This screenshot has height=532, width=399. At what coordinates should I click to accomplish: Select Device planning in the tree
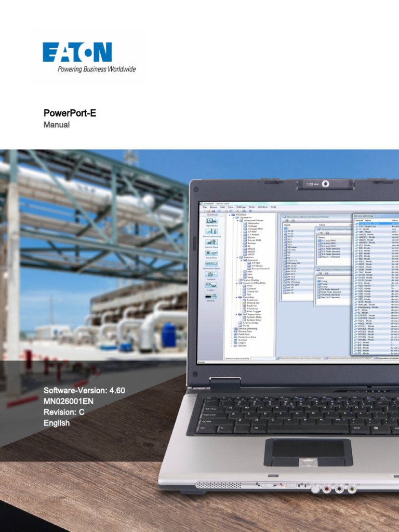(248, 329)
